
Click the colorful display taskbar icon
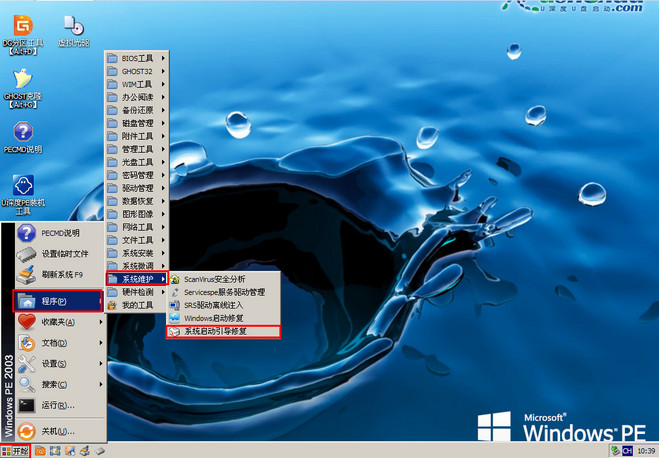click(x=70, y=451)
